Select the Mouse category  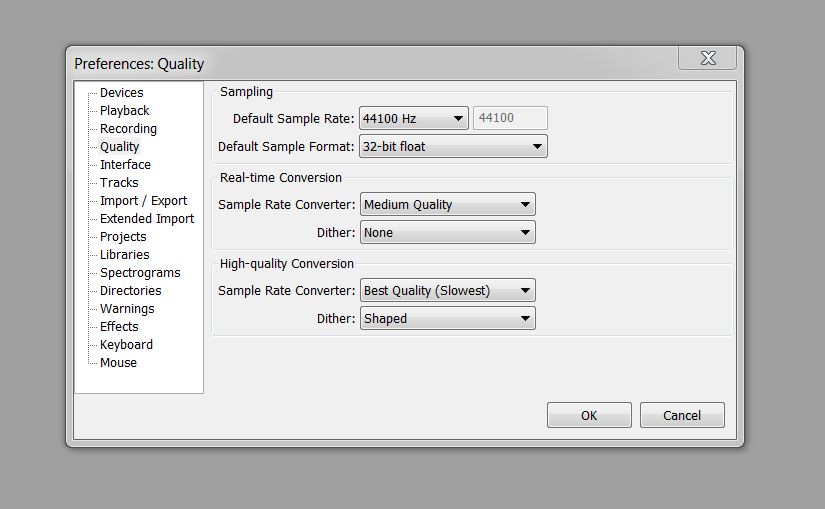(118, 363)
